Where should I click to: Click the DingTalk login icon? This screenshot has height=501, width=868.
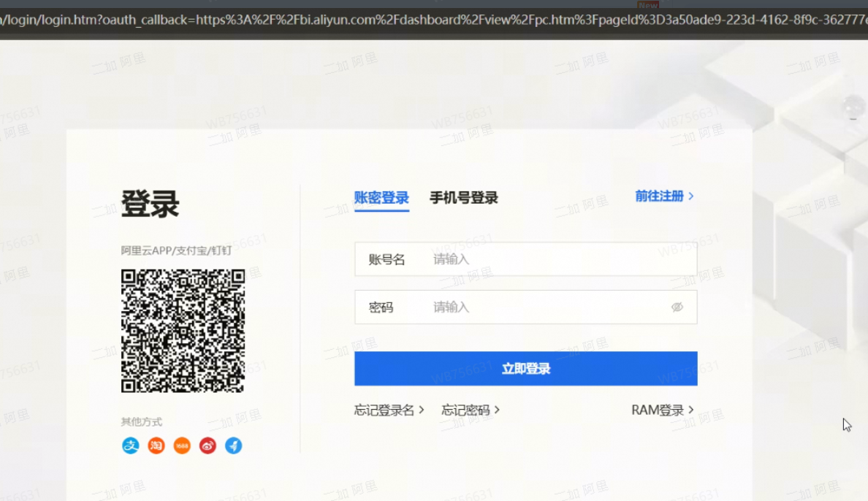pyautogui.click(x=234, y=445)
